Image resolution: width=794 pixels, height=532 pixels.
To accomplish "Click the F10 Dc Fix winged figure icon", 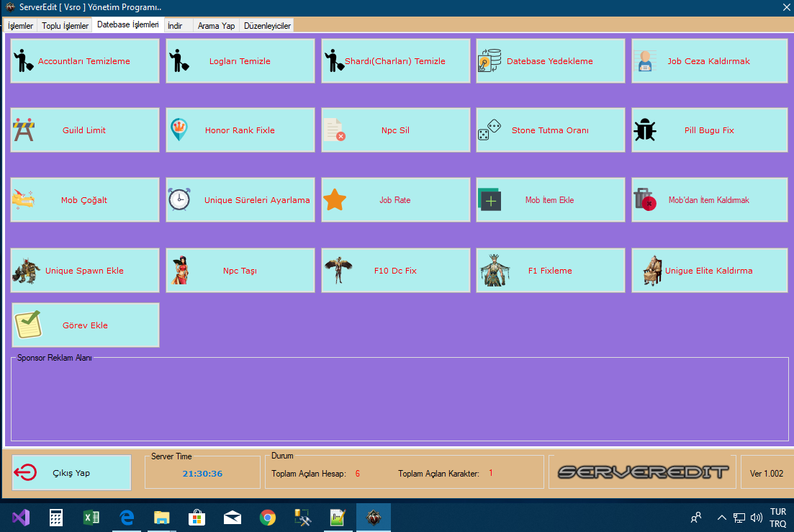I will point(338,270).
